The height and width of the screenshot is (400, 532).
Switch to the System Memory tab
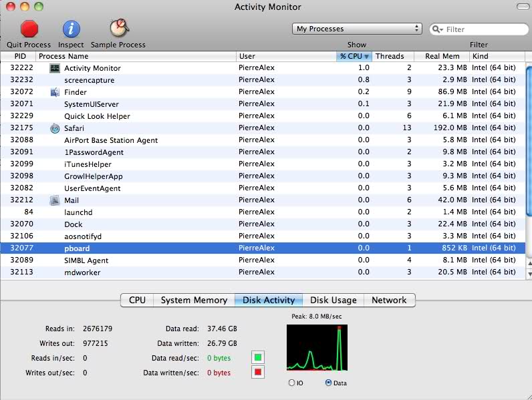[x=194, y=300]
